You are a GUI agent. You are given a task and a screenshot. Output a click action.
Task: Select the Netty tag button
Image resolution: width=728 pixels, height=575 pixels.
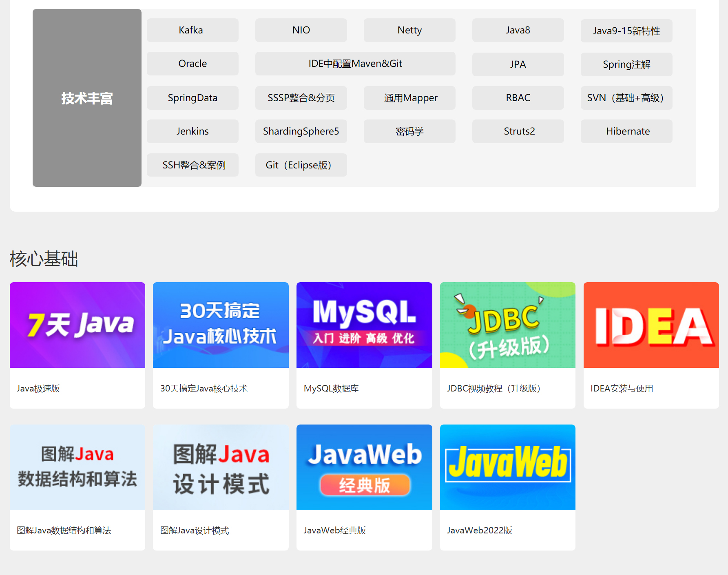409,30
